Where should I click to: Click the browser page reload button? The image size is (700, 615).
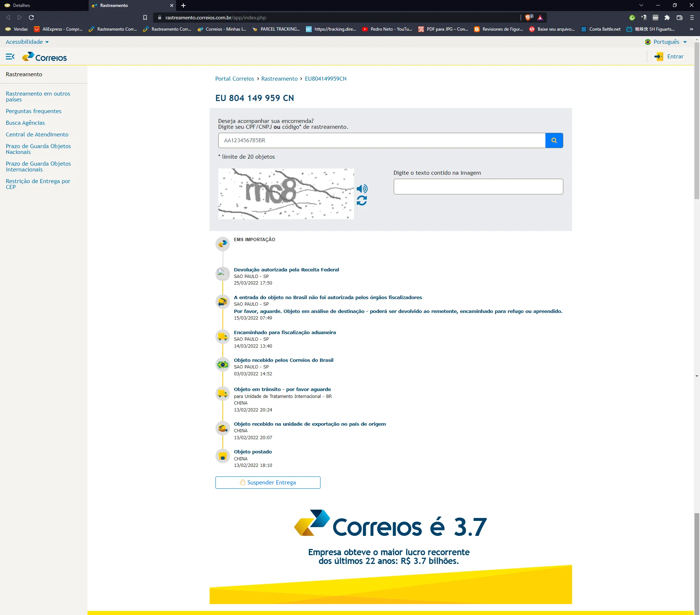click(31, 18)
